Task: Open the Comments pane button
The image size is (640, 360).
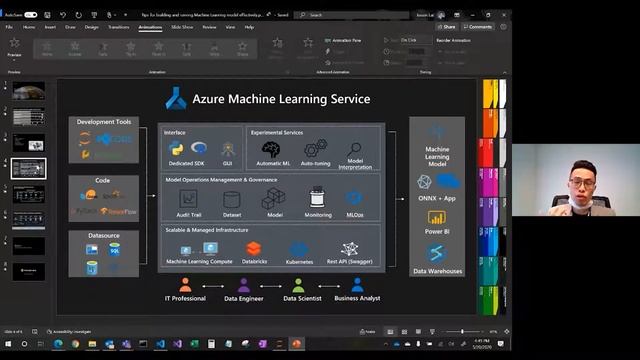Action: (x=478, y=27)
